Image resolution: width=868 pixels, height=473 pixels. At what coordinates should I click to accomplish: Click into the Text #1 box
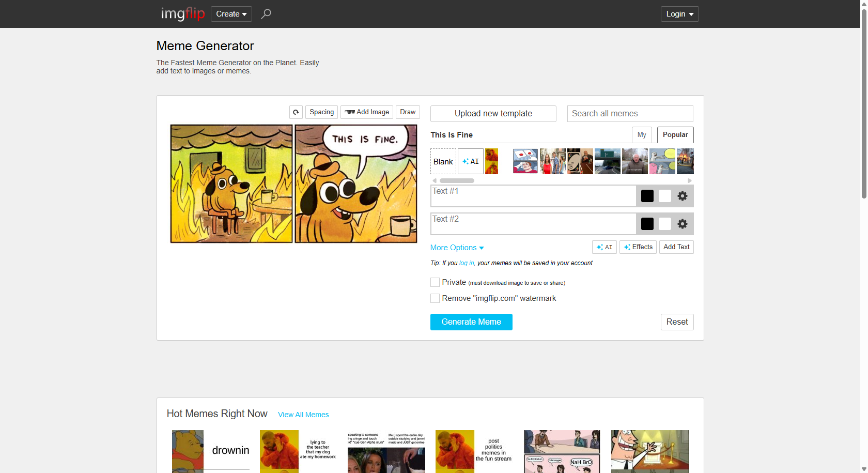click(x=533, y=196)
